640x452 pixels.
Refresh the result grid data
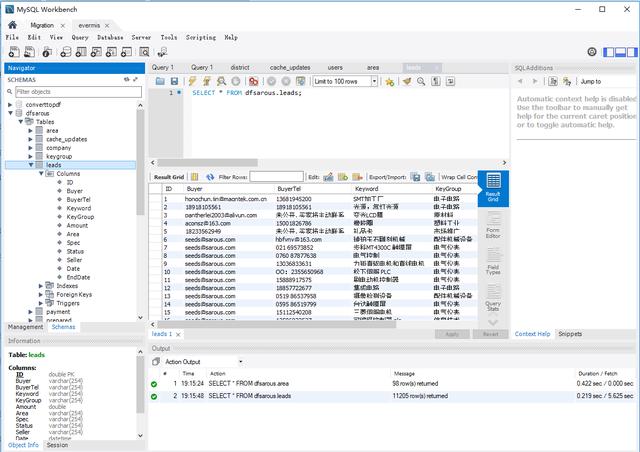pos(210,177)
